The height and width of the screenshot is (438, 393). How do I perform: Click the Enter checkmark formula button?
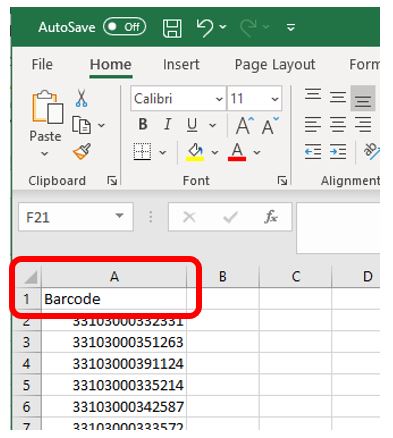click(x=230, y=217)
